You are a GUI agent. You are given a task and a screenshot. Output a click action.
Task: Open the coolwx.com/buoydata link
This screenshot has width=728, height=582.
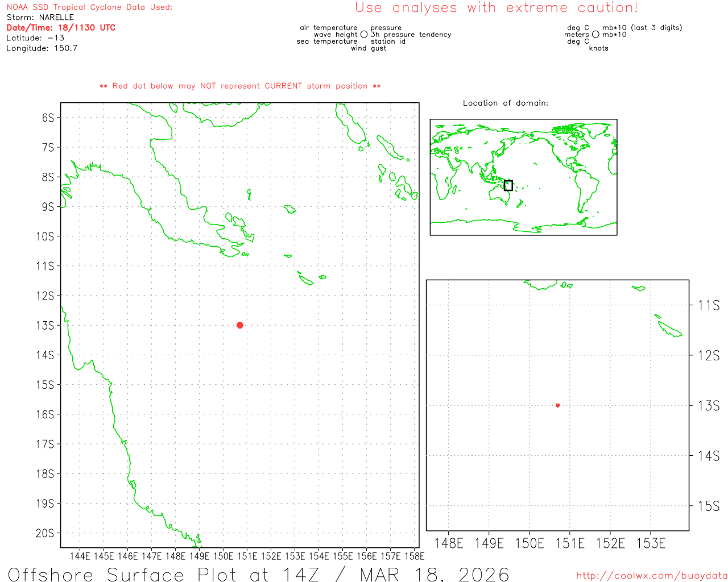click(x=651, y=576)
